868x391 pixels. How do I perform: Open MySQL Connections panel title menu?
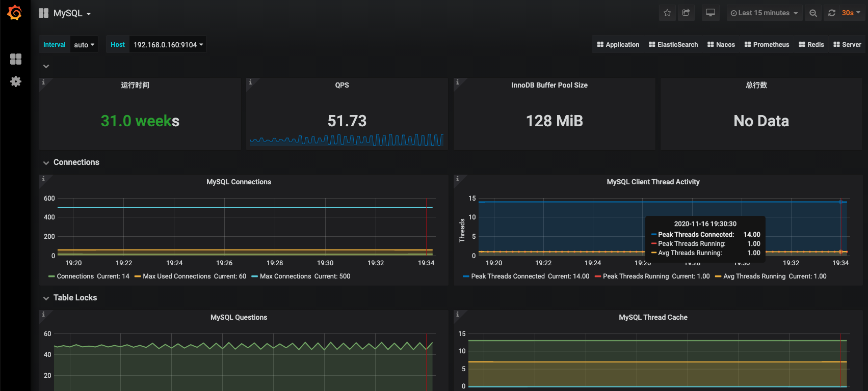tap(239, 182)
